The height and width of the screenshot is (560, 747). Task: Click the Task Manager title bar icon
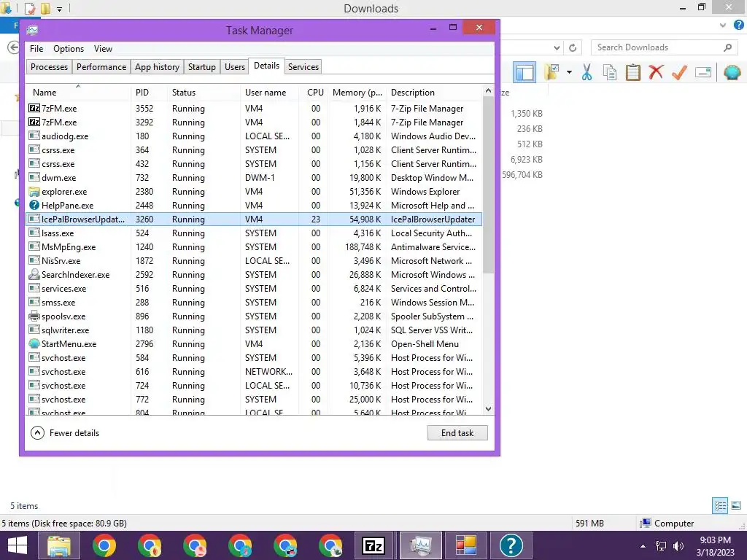click(32, 31)
